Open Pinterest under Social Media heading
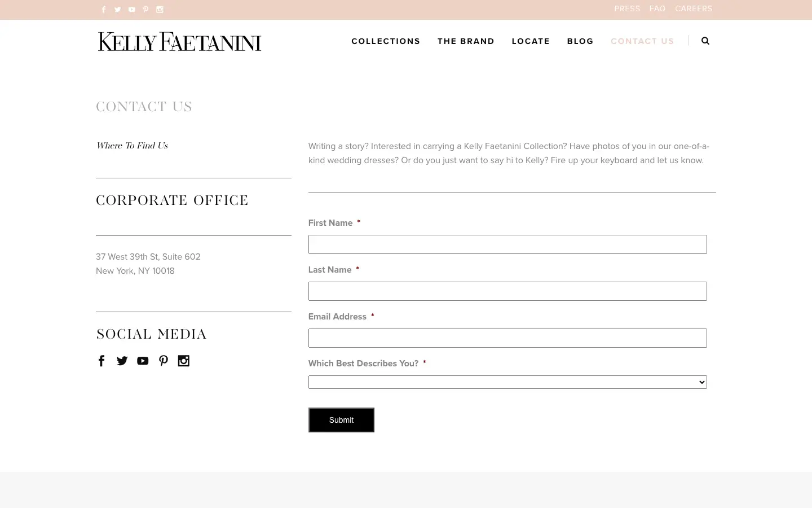The image size is (812, 508). 164,361
